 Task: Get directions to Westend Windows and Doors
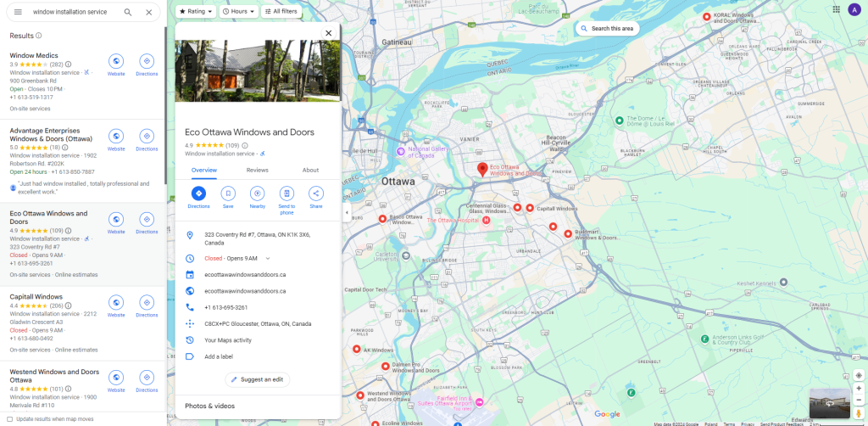pyautogui.click(x=147, y=378)
